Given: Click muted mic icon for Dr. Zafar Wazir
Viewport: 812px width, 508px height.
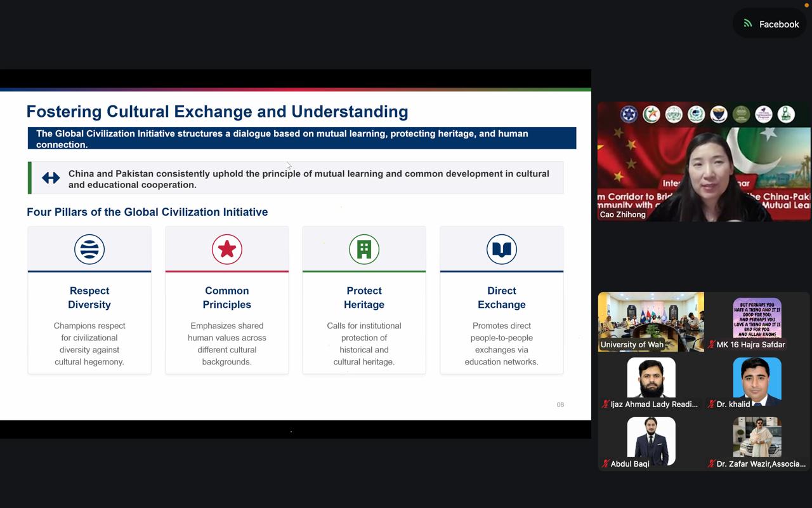Looking at the screenshot, I should [x=711, y=464].
